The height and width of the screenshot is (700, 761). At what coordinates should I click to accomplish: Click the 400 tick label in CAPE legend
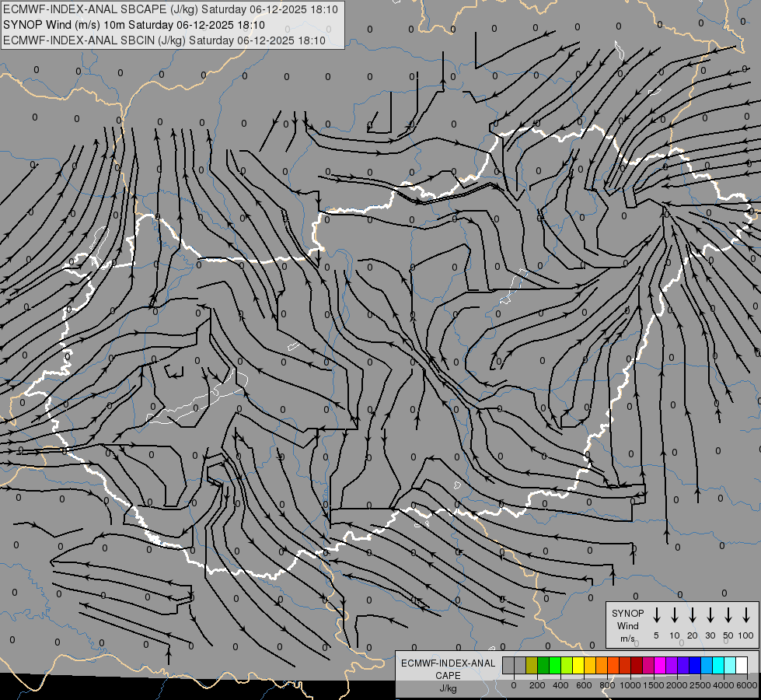click(x=560, y=685)
